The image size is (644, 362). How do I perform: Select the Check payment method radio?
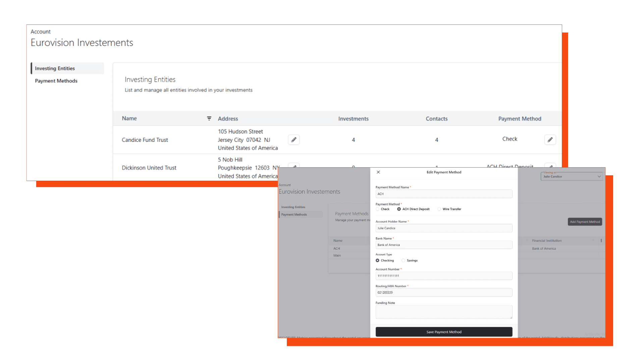point(378,209)
